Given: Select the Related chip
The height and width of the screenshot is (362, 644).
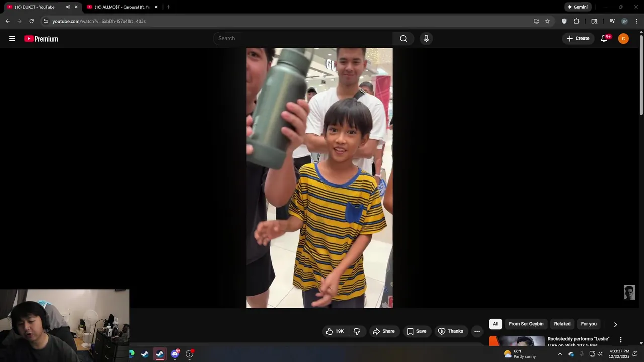Looking at the screenshot, I should [x=562, y=324].
